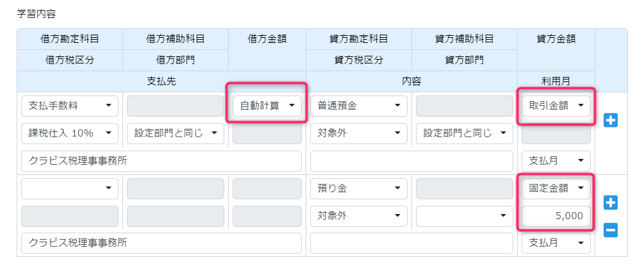
Task: Open first row 対象外 tax dropdown
Action: (x=359, y=133)
